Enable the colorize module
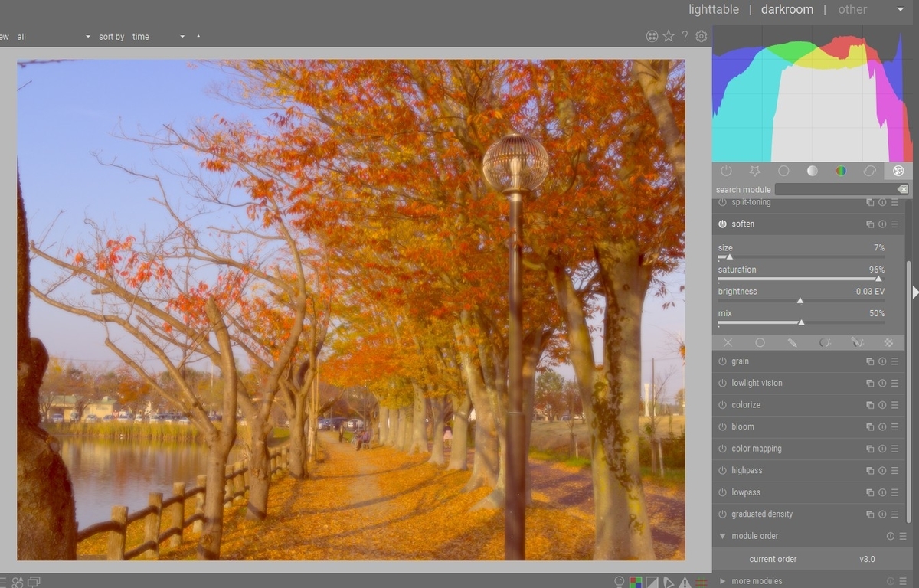 (722, 405)
